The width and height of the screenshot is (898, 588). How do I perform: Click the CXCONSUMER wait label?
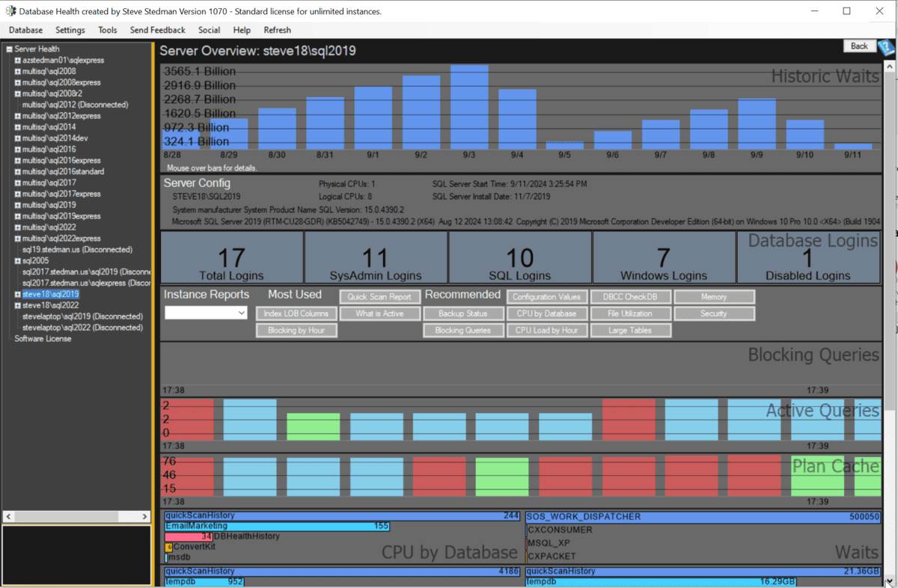[x=560, y=530]
